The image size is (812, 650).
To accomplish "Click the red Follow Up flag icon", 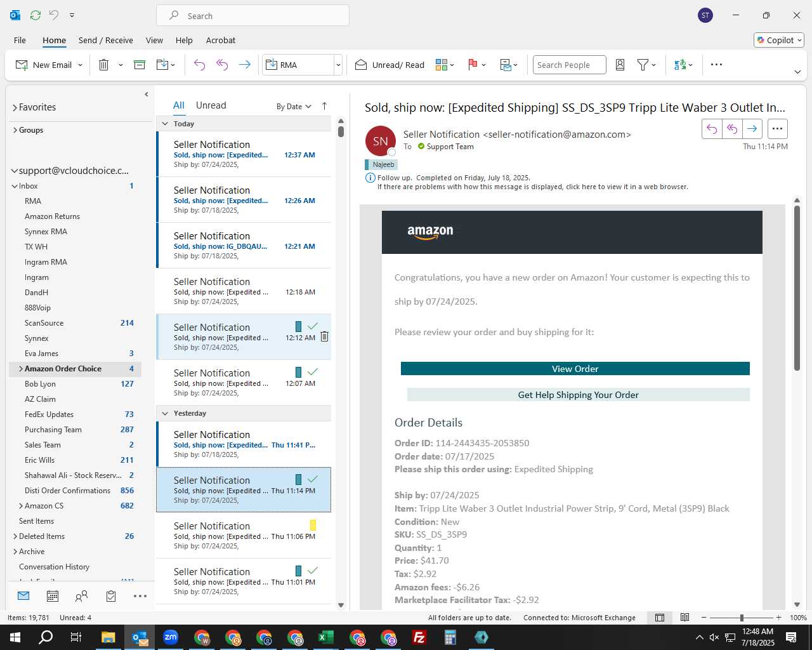I will click(473, 65).
